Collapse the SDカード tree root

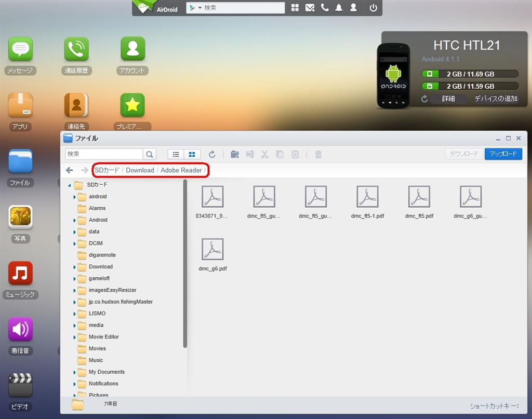coord(70,185)
